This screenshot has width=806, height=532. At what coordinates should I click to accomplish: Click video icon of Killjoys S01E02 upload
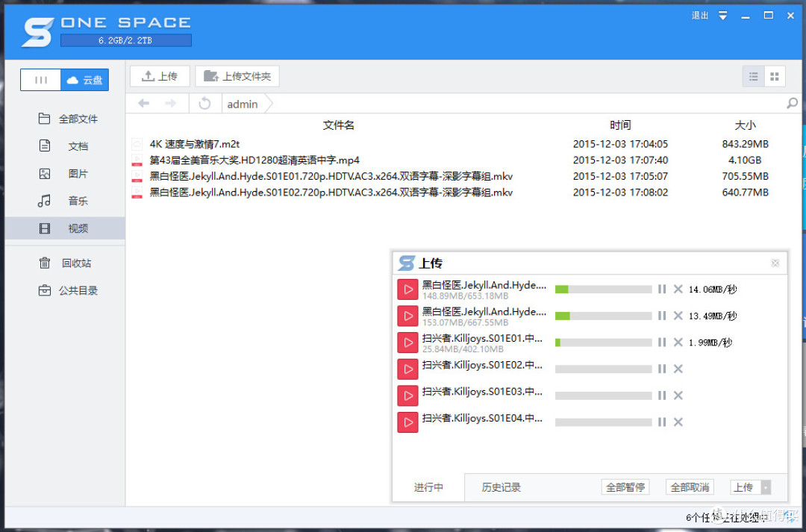(x=407, y=369)
